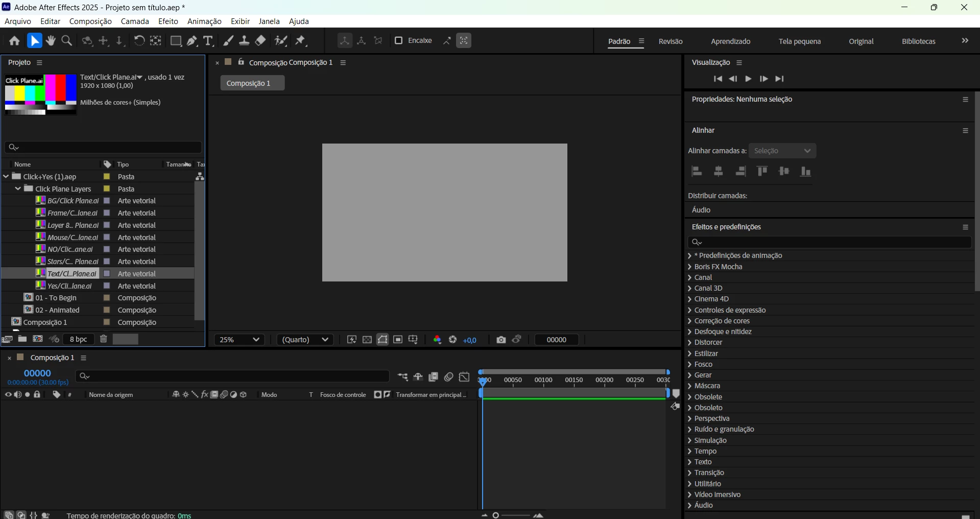The width and height of the screenshot is (980, 519).
Task: Click the current time indicator playhead
Action: [x=483, y=381]
